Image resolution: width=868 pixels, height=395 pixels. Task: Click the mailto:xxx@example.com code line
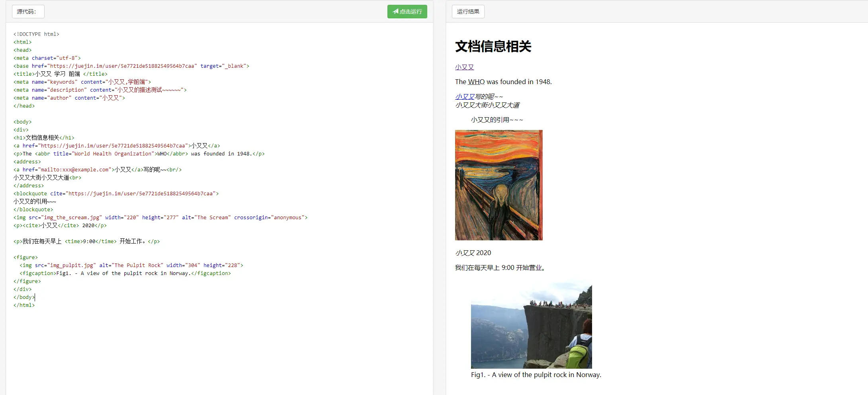[x=98, y=169]
